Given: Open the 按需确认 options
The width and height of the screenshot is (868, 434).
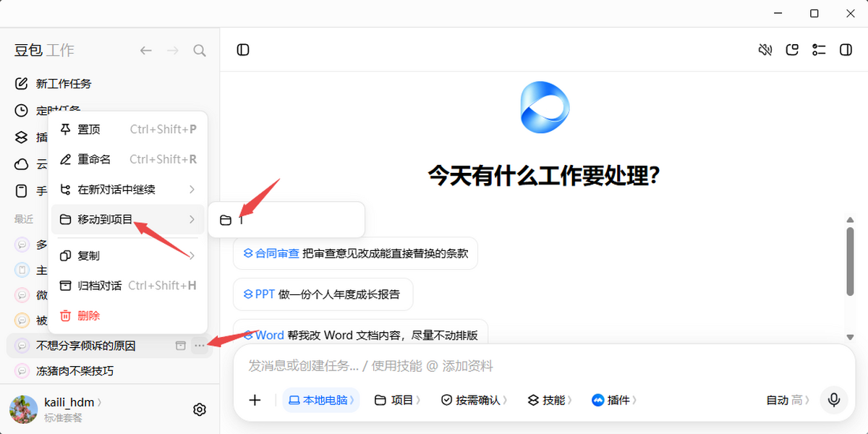Looking at the screenshot, I should pos(474,400).
